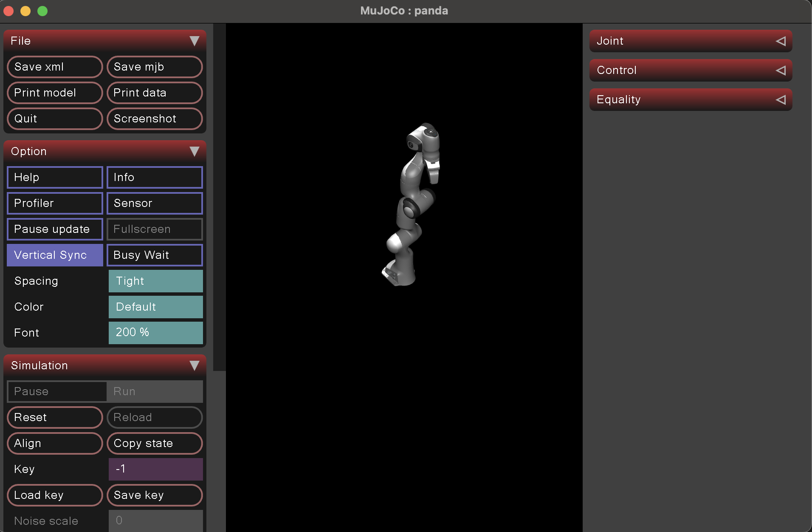Toggle the Busy Wait option
Screen dimensions: 812x532
(155, 255)
